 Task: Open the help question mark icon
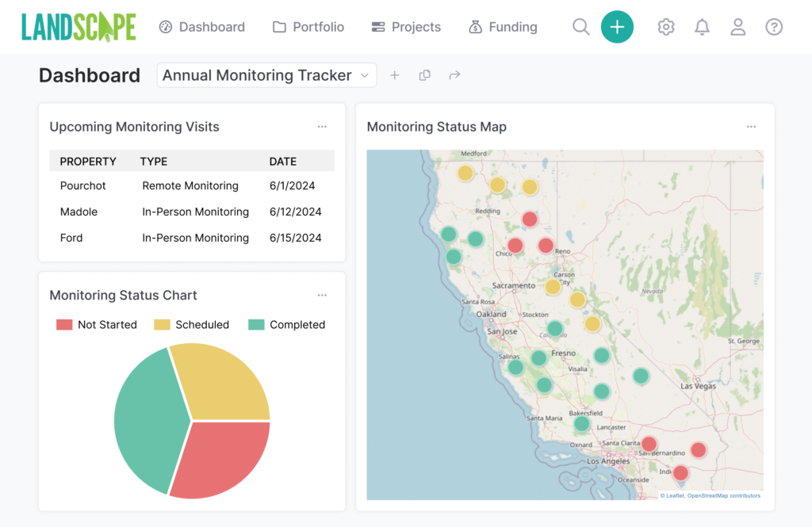coord(774,27)
